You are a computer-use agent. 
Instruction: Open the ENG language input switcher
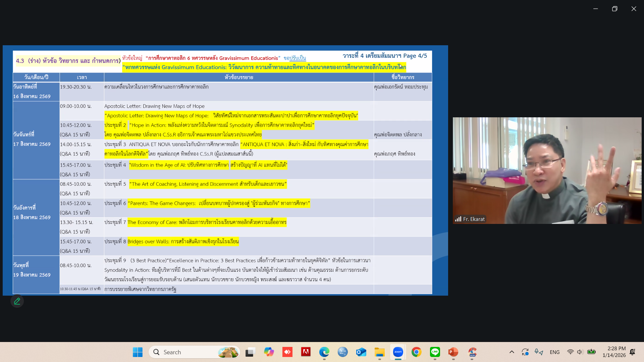point(554,352)
